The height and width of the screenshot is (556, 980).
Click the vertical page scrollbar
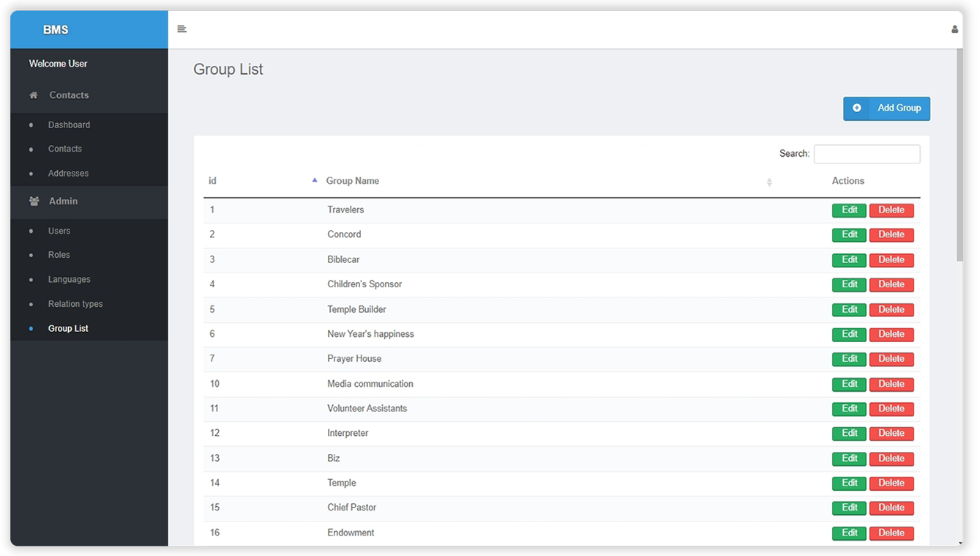click(x=959, y=154)
